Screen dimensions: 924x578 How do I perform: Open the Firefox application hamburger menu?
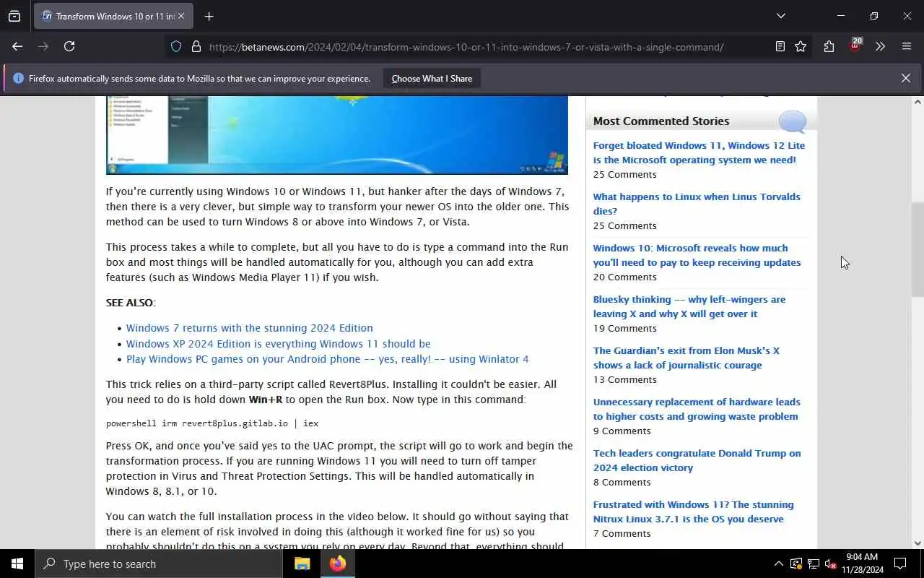907,46
